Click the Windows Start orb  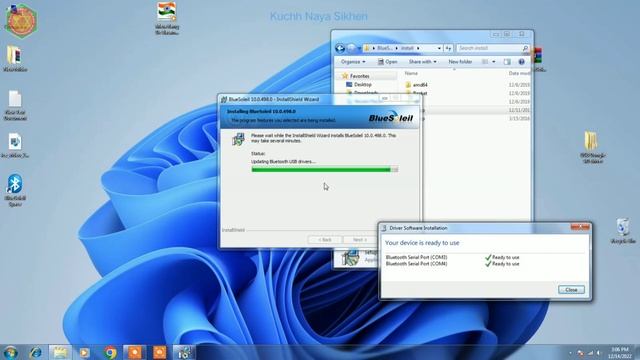pyautogui.click(x=10, y=352)
